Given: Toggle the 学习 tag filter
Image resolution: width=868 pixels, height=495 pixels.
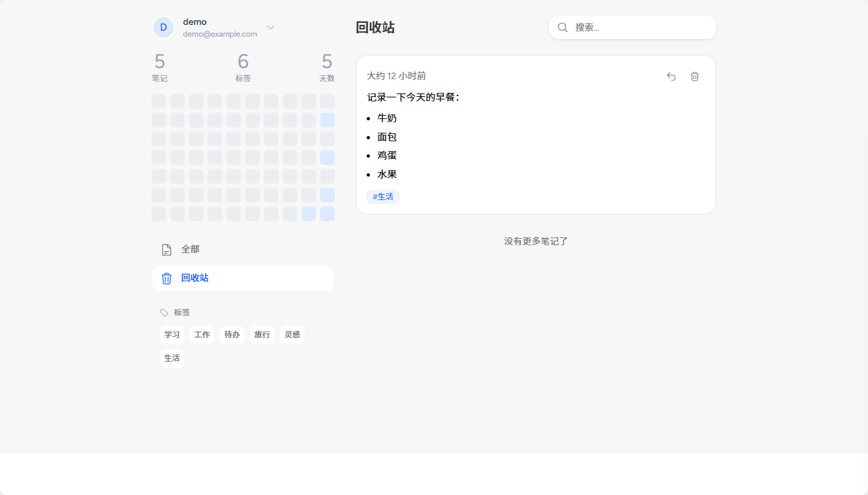Looking at the screenshot, I should (x=172, y=334).
